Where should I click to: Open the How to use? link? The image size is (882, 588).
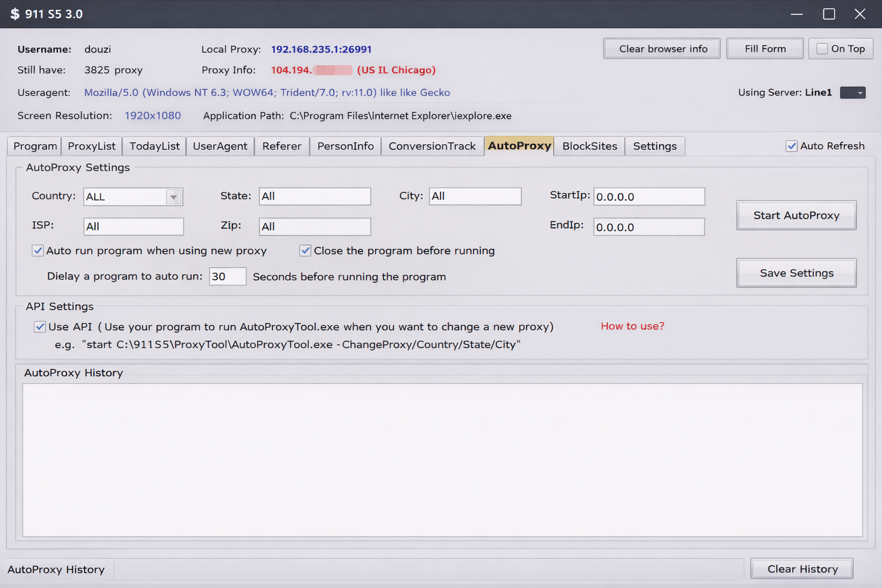(632, 326)
